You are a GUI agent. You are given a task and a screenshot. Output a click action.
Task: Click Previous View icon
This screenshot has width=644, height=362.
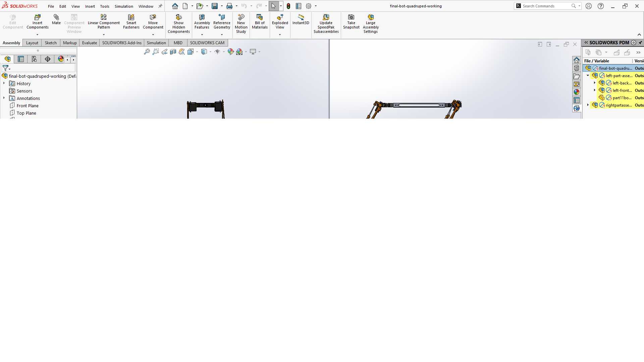pyautogui.click(x=164, y=52)
